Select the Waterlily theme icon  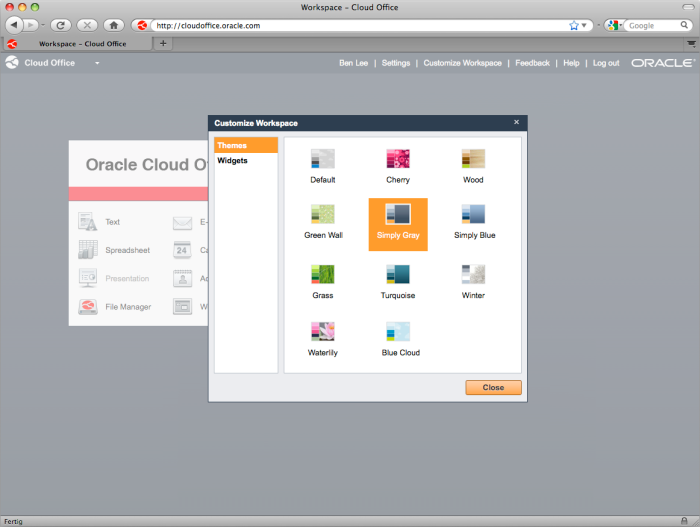323,331
